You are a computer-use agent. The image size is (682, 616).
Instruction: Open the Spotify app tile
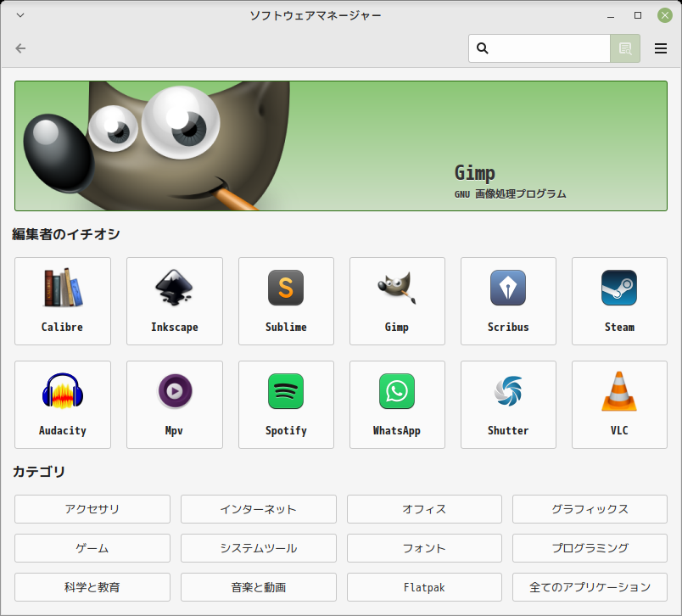point(286,405)
